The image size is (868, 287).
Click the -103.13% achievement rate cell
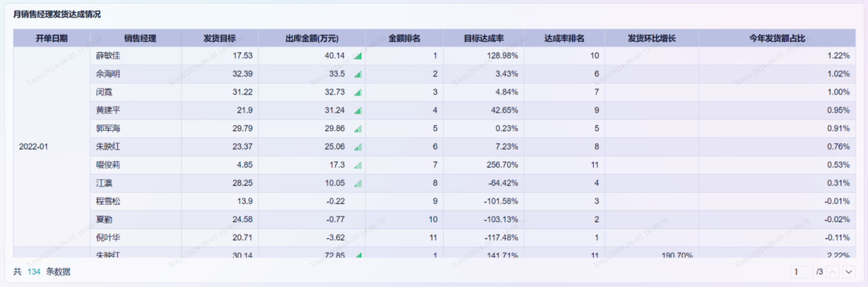pos(484,220)
